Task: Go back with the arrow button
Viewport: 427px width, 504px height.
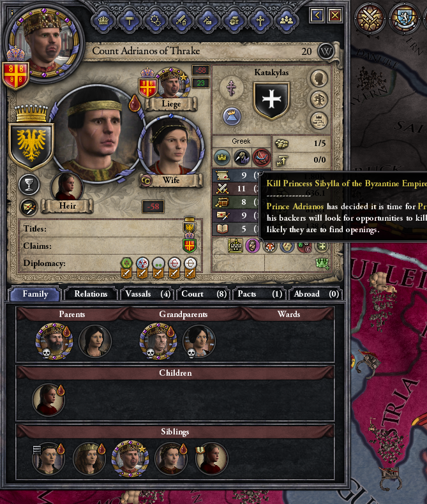Action: click(x=317, y=15)
